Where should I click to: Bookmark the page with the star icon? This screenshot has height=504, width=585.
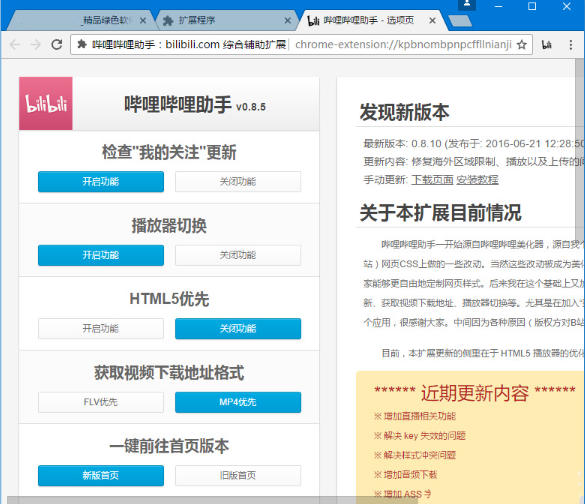coord(522,45)
